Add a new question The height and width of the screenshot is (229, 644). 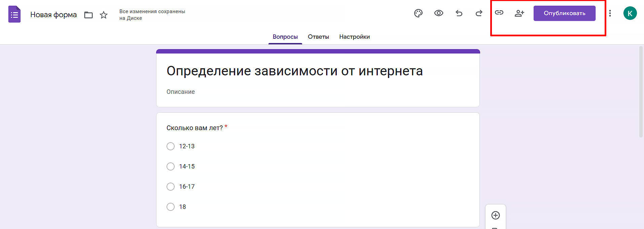click(496, 215)
